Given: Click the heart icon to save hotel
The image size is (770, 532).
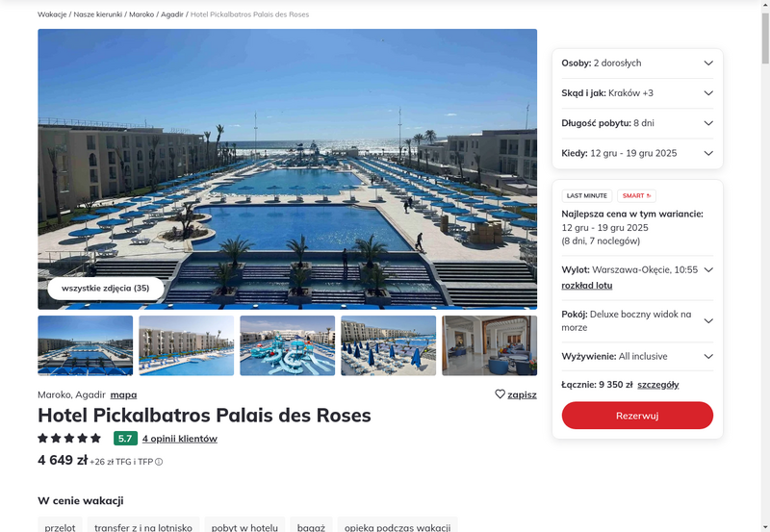Looking at the screenshot, I should [x=500, y=394].
